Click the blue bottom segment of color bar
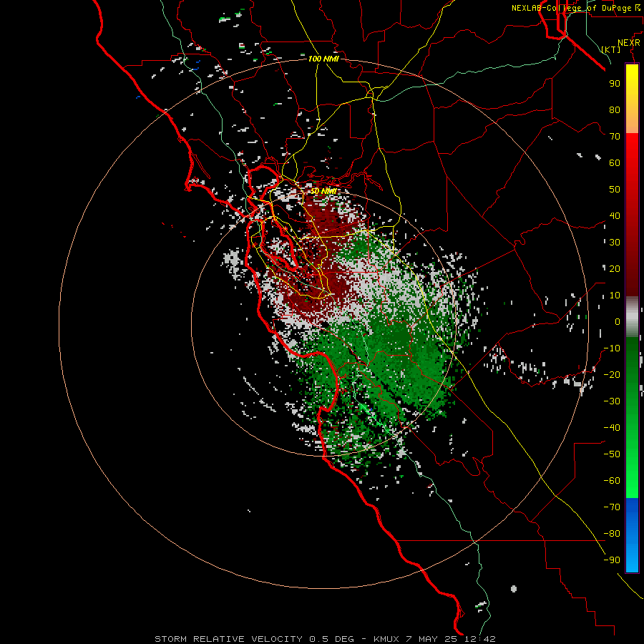 tap(632, 535)
